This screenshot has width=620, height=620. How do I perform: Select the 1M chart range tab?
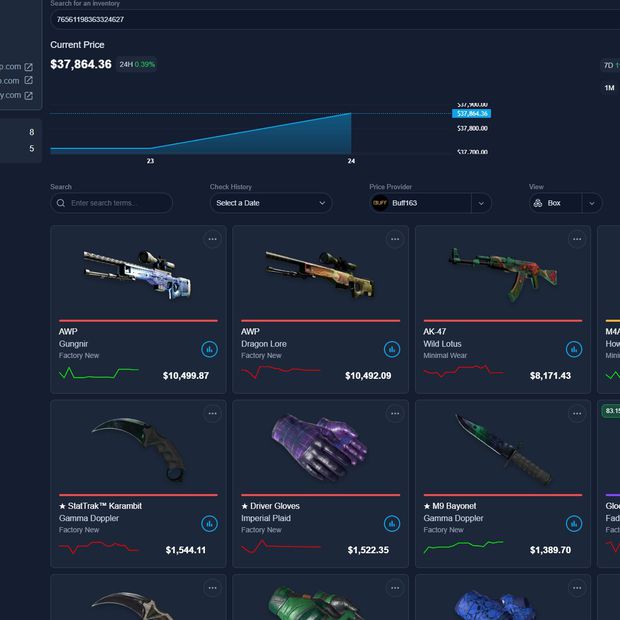tap(609, 88)
